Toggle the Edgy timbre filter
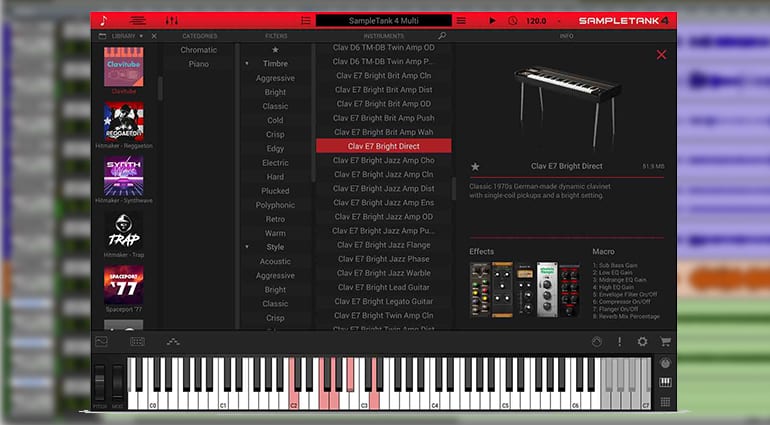The width and height of the screenshot is (770, 425). click(275, 148)
